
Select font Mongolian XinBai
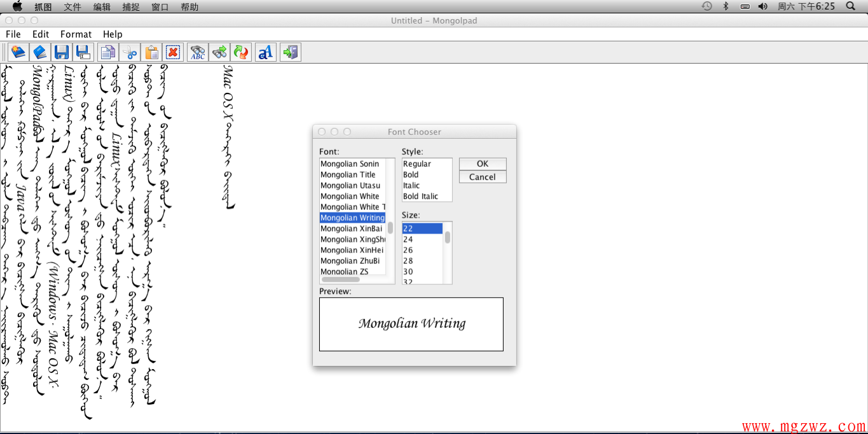[352, 228]
